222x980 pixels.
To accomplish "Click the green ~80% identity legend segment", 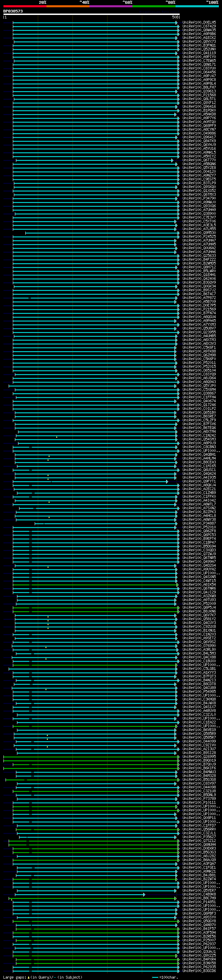I will point(154,6).
